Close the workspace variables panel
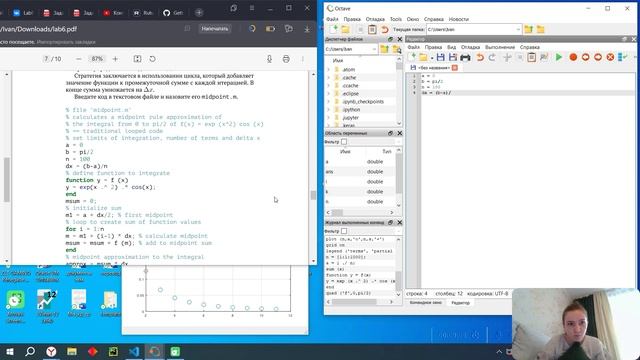Viewport: 640px width, 360px height. 400,133
